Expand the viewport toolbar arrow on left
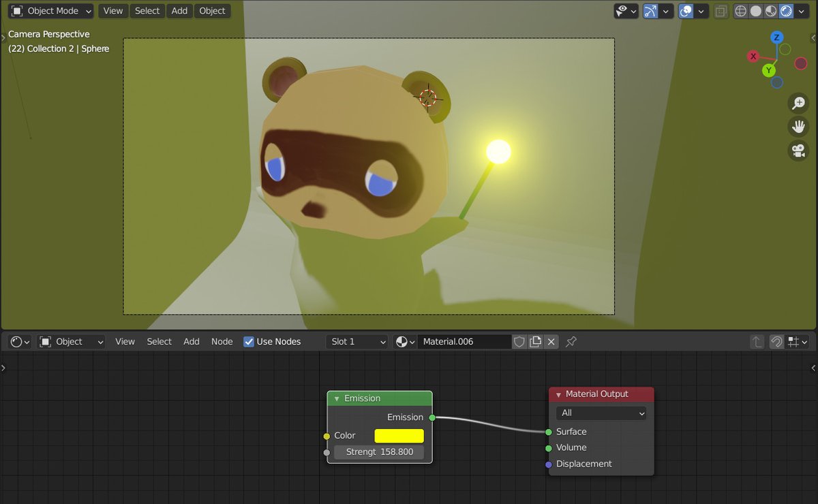The image size is (818, 504). point(3,37)
